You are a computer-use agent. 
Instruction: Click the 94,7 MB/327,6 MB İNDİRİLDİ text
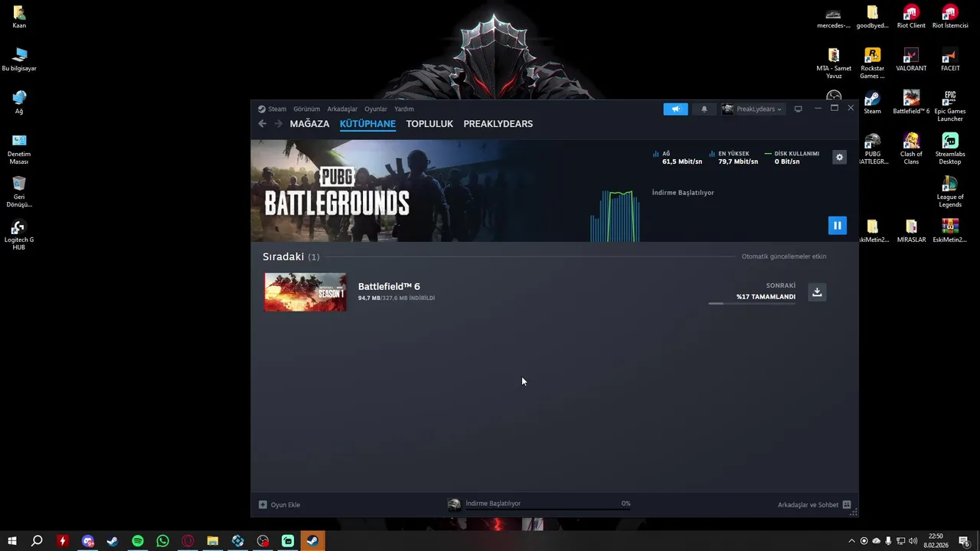396,298
